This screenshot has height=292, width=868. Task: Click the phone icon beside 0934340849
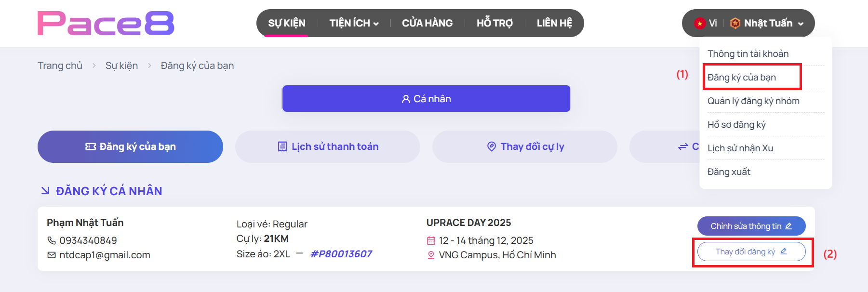tap(52, 240)
